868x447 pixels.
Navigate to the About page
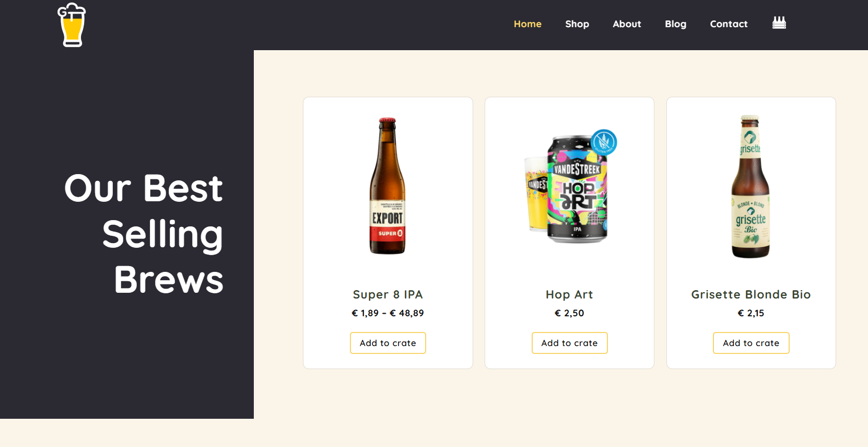pyautogui.click(x=627, y=24)
